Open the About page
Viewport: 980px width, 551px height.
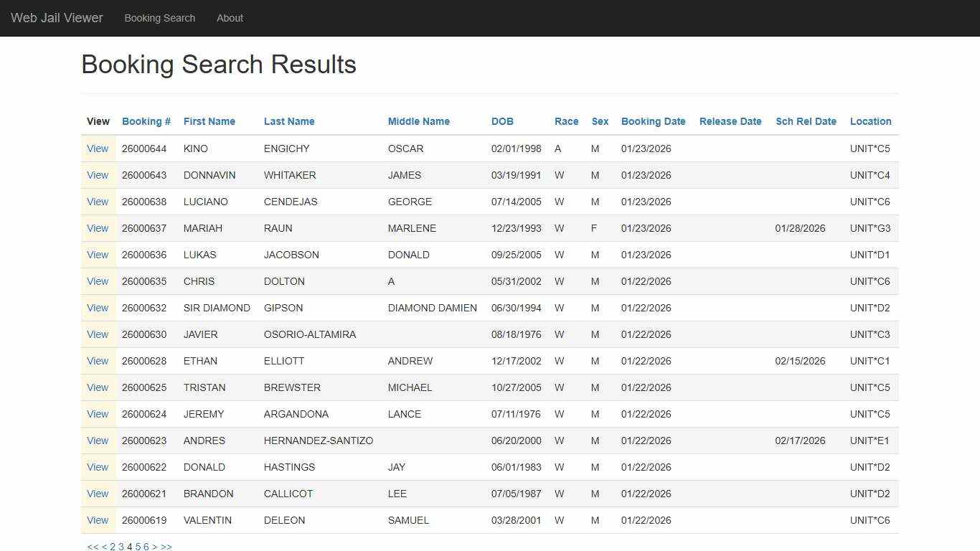pos(230,18)
